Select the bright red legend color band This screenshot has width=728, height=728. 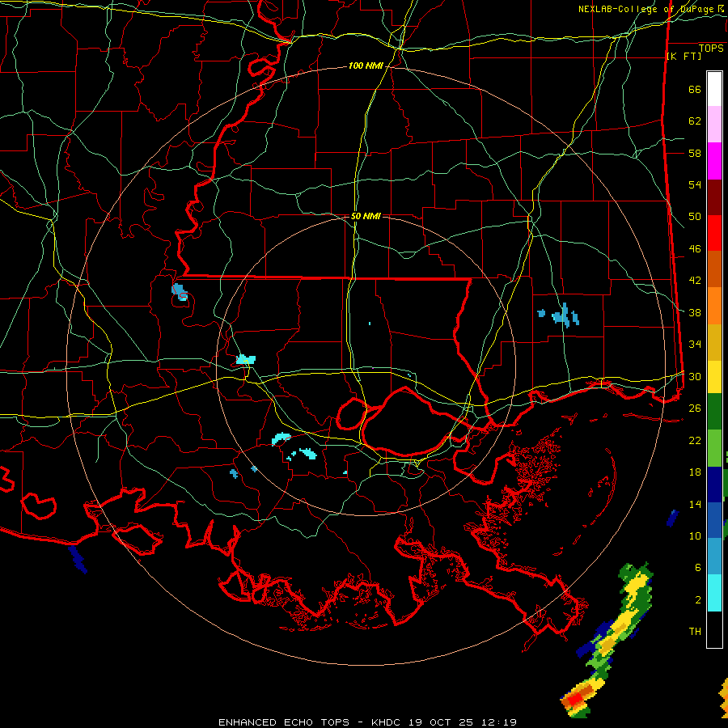point(714,233)
